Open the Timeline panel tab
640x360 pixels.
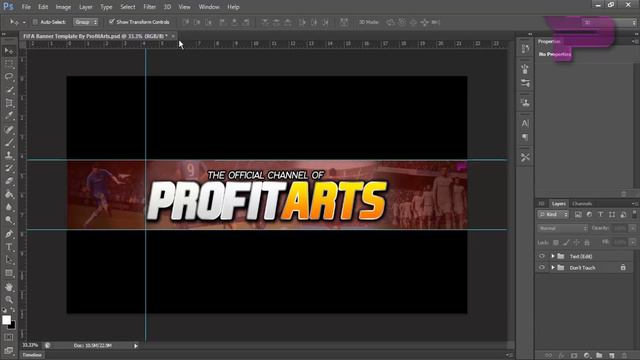pyautogui.click(x=32, y=355)
